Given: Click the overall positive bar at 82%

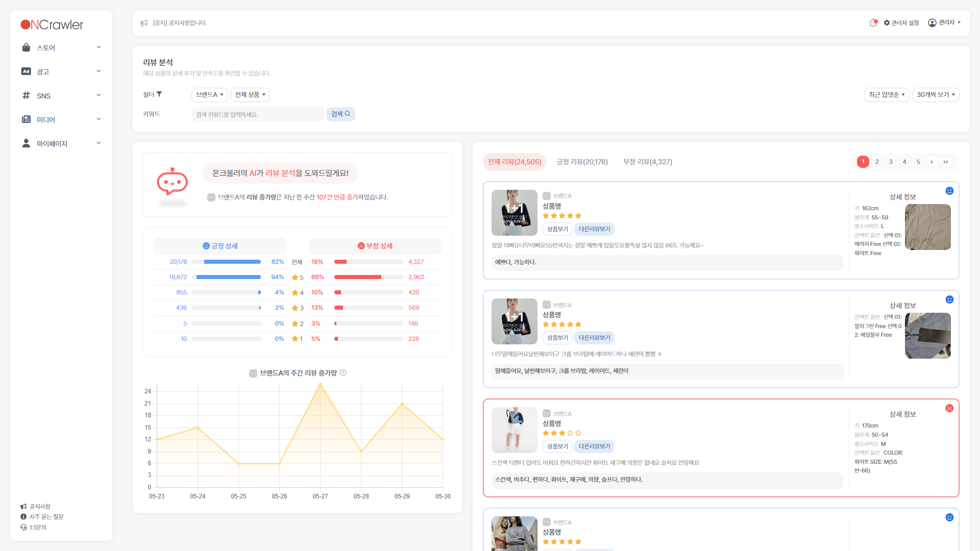Looking at the screenshot, I should 226,262.
